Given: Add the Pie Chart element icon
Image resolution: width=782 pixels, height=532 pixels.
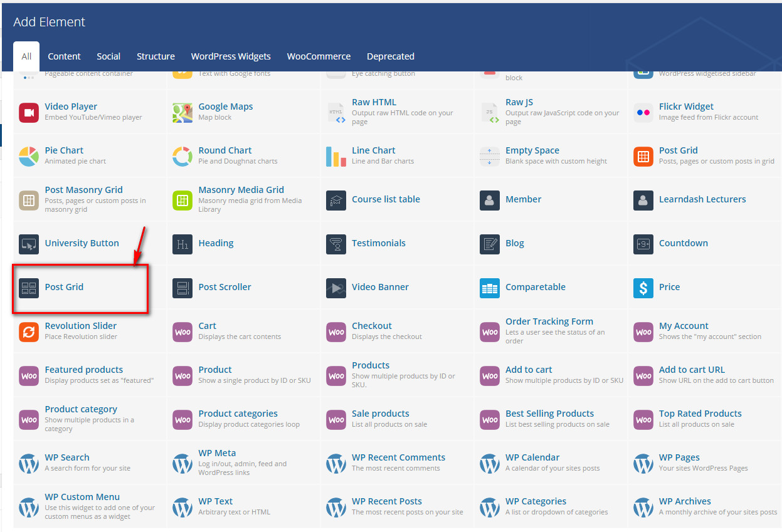Looking at the screenshot, I should (x=29, y=157).
